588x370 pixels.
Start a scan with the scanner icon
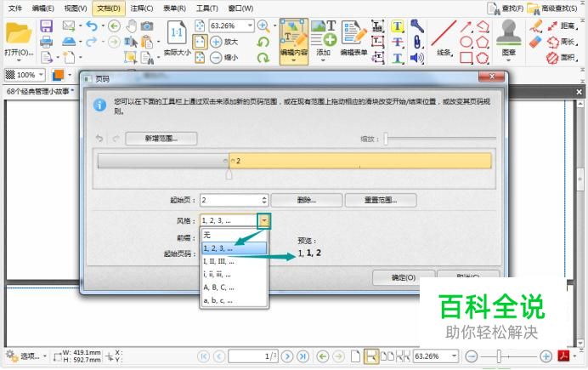(69, 42)
